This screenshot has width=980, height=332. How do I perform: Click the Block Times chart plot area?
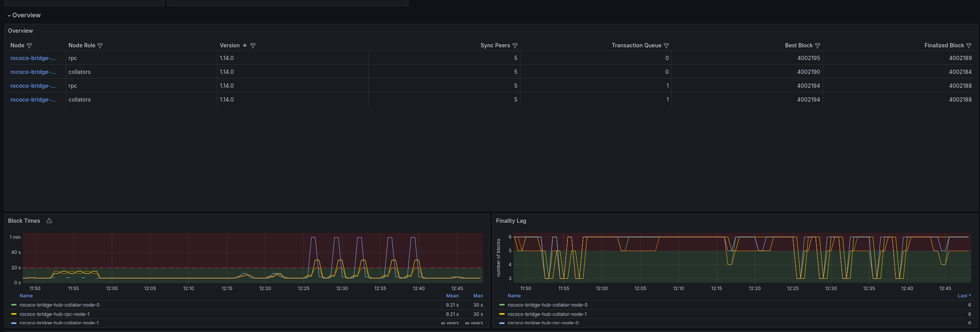coord(253,258)
